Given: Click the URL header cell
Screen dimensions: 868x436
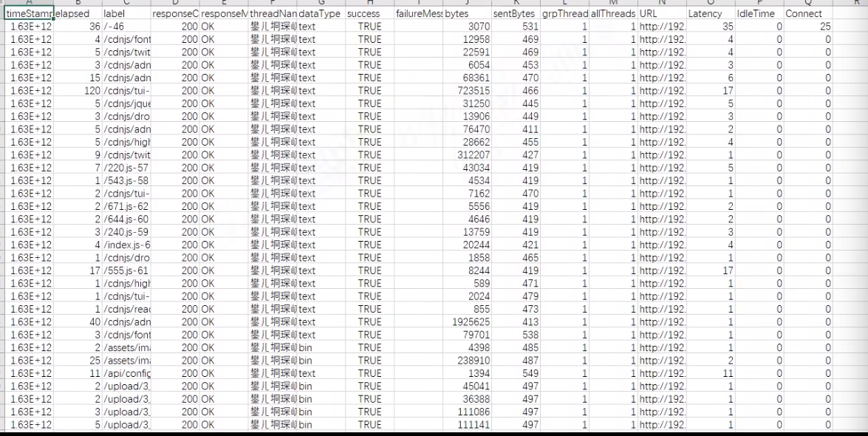Looking at the screenshot, I should coord(662,13).
